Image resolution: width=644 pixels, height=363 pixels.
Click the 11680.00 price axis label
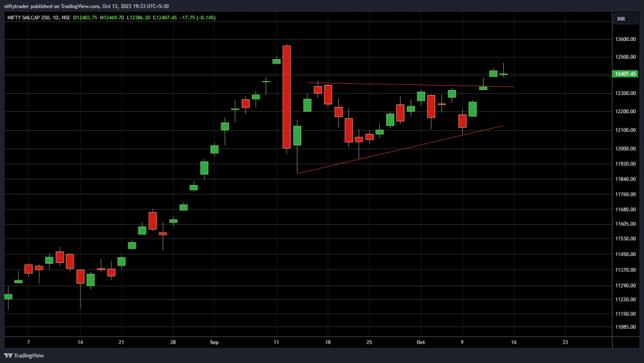coord(625,209)
